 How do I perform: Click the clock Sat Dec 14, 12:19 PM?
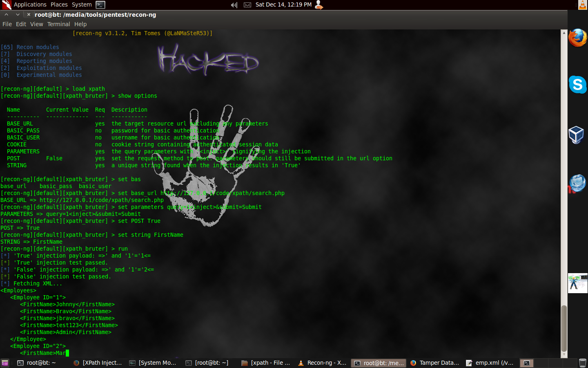tap(283, 4)
